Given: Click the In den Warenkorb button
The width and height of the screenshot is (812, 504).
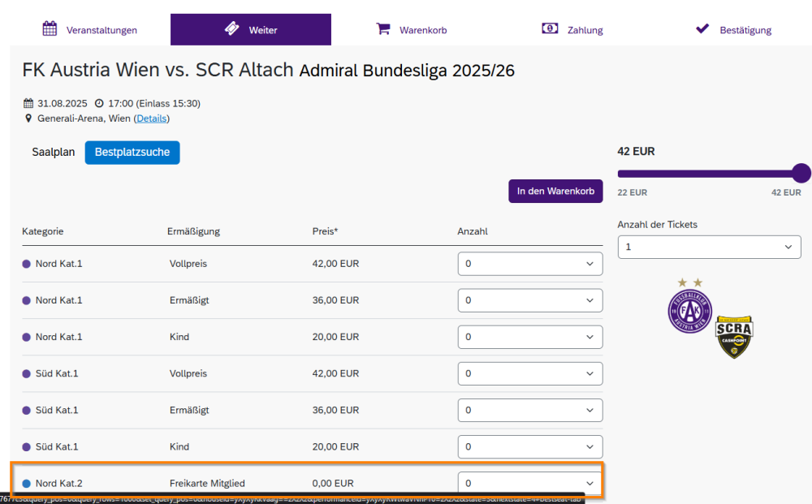Looking at the screenshot, I should 555,192.
